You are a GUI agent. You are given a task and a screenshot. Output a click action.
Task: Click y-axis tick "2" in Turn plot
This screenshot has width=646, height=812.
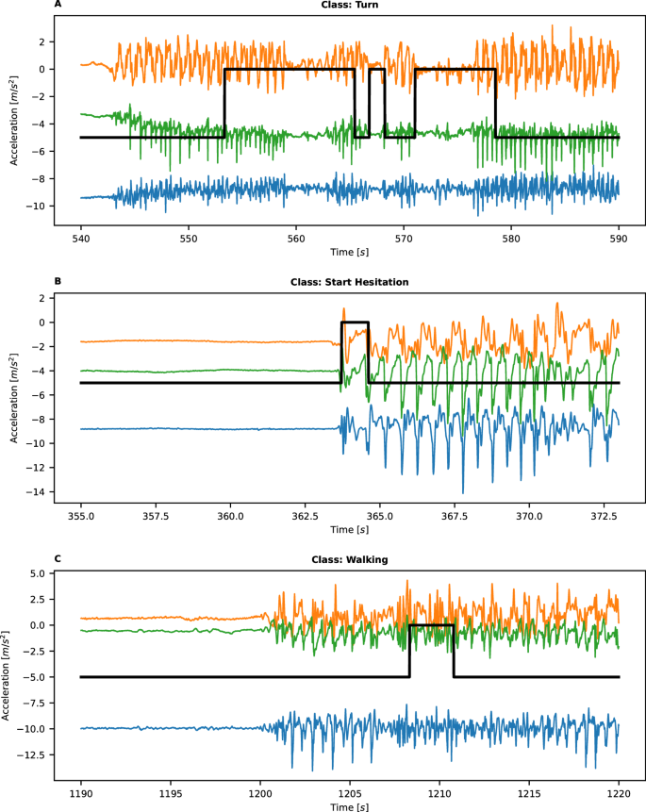[42, 41]
